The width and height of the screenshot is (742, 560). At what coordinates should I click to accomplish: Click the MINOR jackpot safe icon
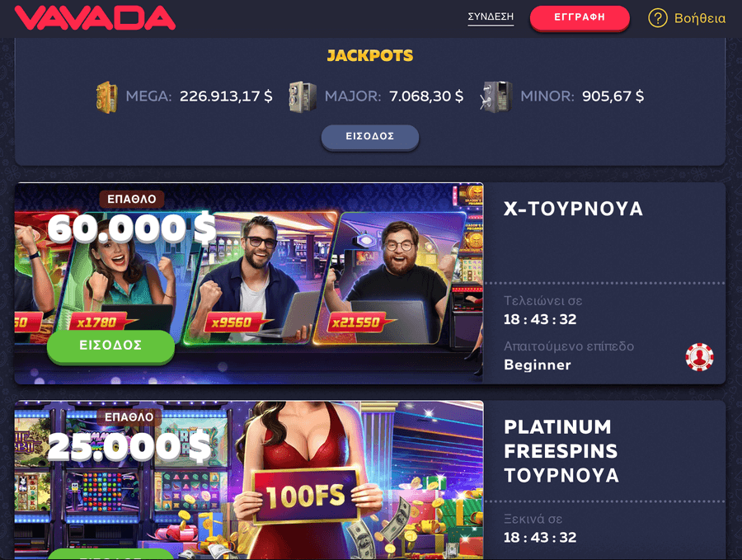click(x=496, y=97)
